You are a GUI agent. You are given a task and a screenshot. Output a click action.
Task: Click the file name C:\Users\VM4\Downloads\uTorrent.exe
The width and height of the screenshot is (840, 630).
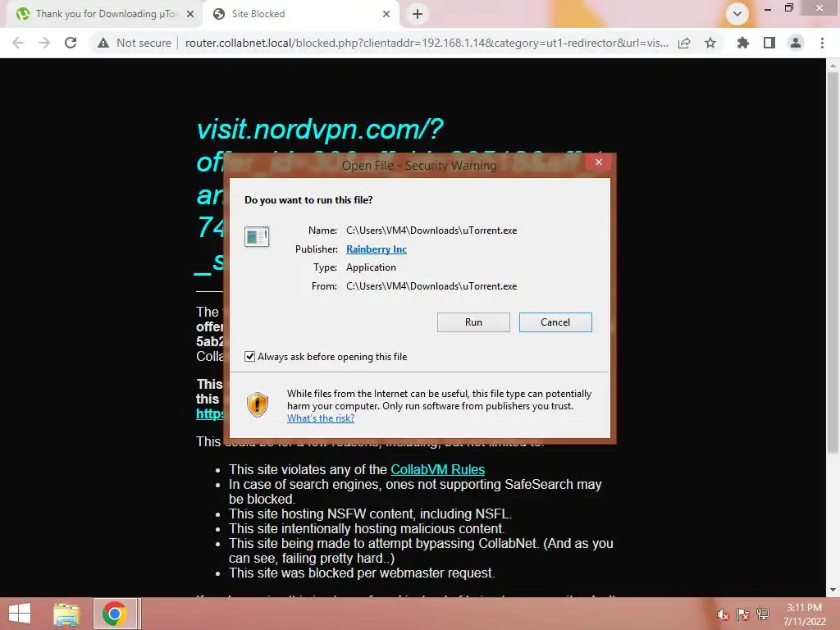431,231
